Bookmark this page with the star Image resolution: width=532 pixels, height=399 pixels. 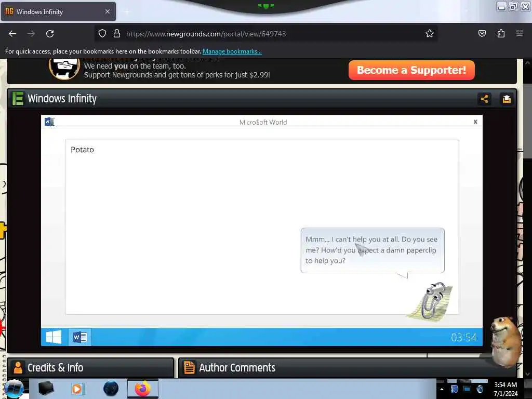[x=430, y=33]
